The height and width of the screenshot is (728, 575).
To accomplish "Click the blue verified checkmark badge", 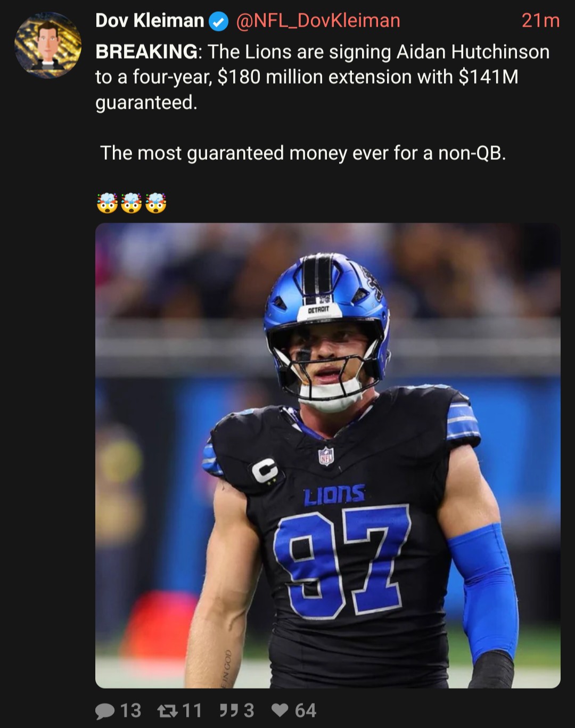I will pyautogui.click(x=218, y=21).
